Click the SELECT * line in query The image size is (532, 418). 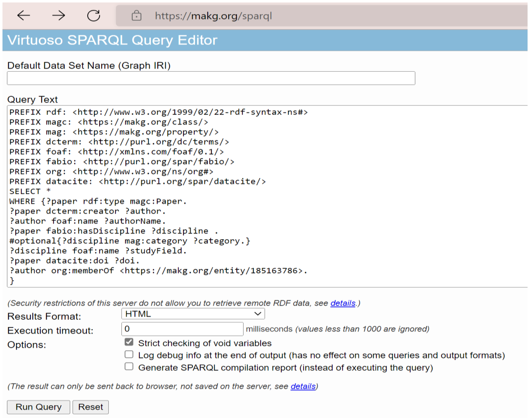(x=30, y=191)
